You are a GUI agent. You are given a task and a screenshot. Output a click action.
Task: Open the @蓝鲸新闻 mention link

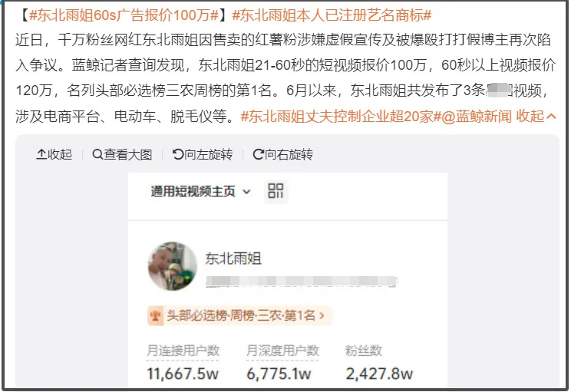coord(477,117)
